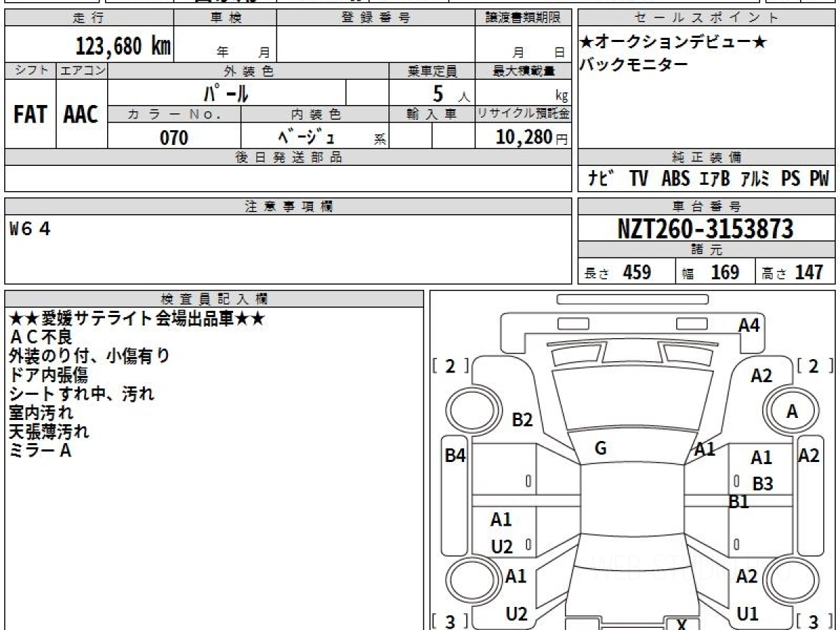This screenshot has width=840, height=630.
Task: Select the 走行 header cell
Action: pyautogui.click(x=88, y=18)
